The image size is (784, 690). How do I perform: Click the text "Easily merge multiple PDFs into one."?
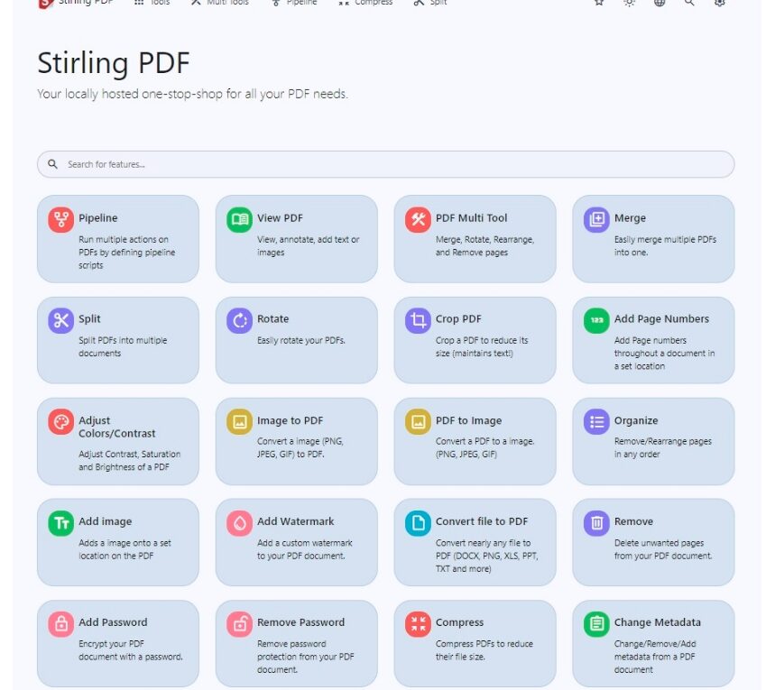coord(665,245)
